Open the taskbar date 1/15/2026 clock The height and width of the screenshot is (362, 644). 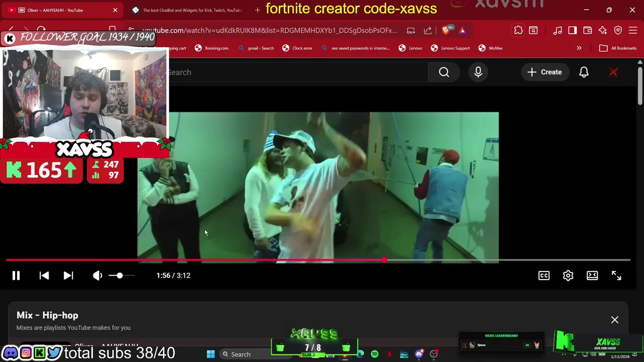pos(620,356)
